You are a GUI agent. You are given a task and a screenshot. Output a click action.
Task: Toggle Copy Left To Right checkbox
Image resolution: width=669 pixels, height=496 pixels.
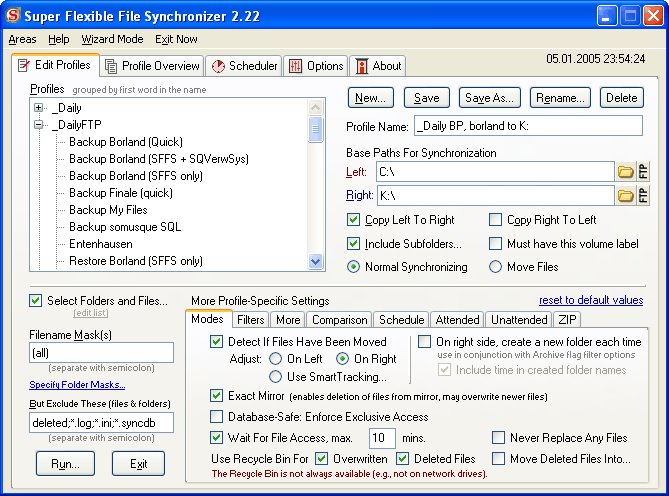click(x=353, y=220)
